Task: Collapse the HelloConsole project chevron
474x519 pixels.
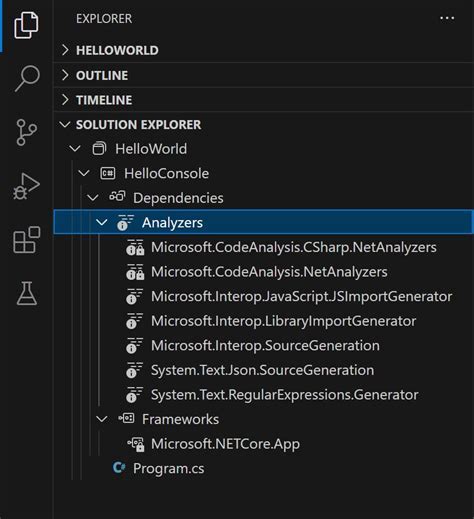Action: (84, 173)
